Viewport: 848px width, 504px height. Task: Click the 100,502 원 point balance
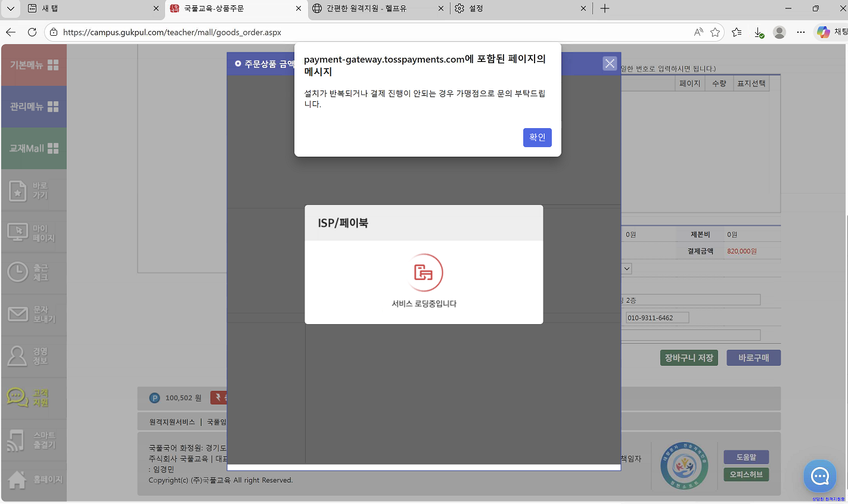[x=184, y=398]
